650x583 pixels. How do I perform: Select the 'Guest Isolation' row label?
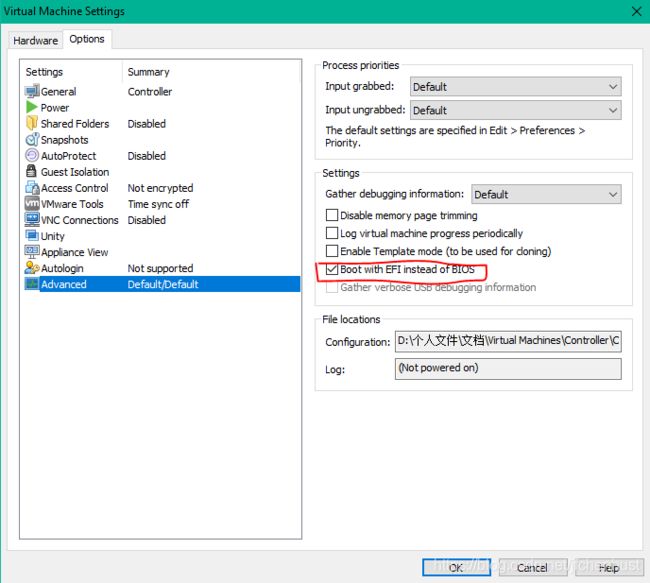coord(75,172)
